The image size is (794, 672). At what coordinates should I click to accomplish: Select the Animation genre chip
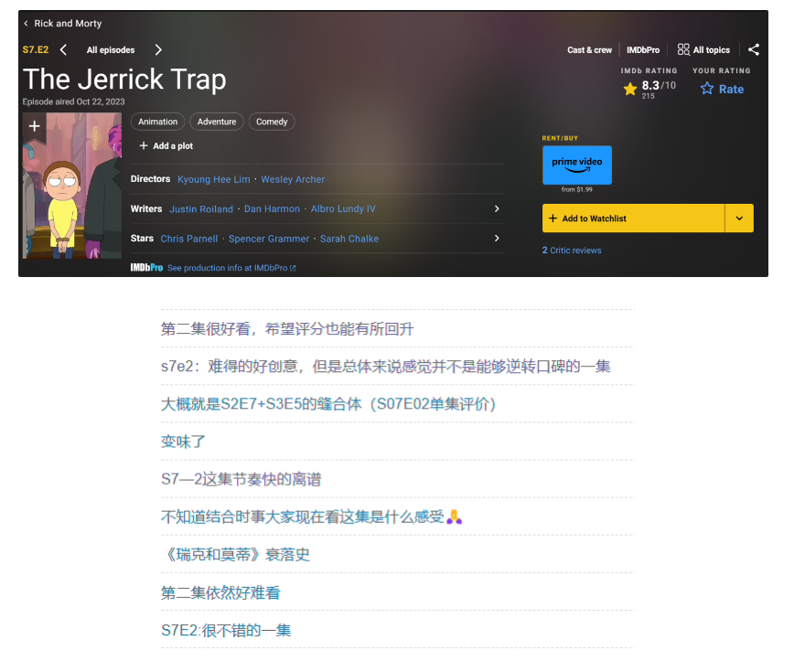157,122
